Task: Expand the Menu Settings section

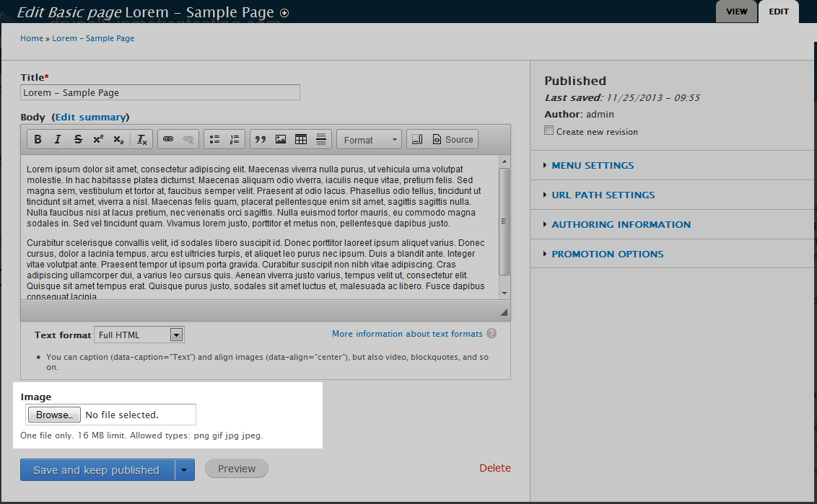Action: click(593, 166)
